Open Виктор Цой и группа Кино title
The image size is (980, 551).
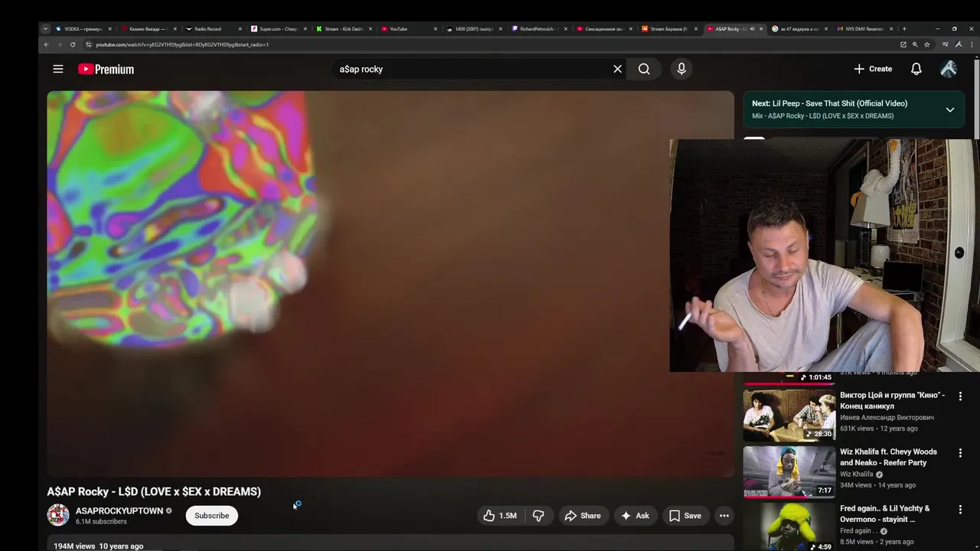point(892,400)
